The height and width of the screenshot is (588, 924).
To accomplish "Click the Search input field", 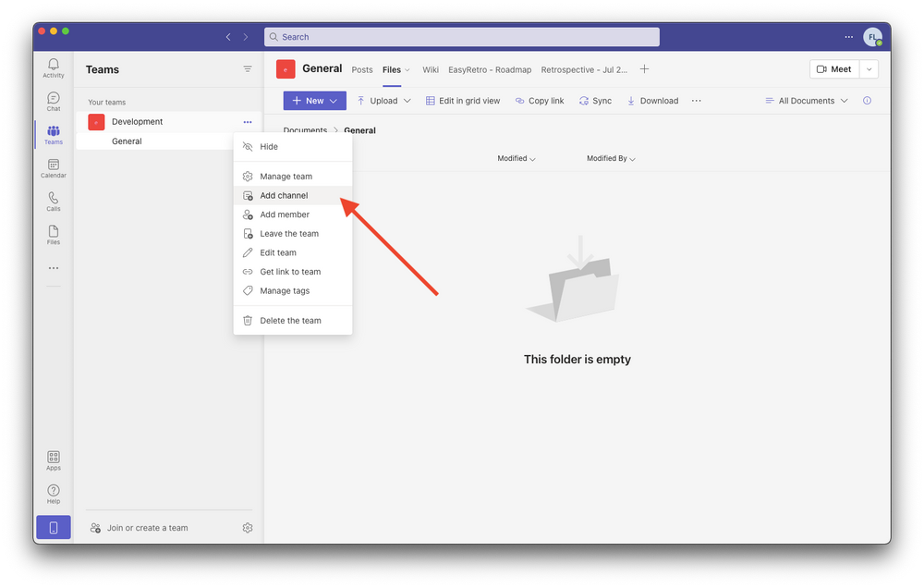I will coord(462,37).
